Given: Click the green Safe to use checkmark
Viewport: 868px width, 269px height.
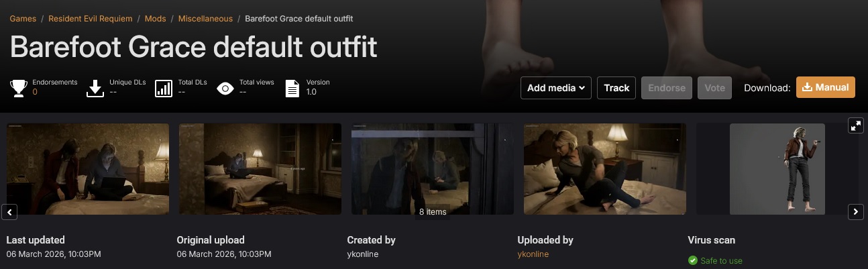Looking at the screenshot, I should 692,260.
